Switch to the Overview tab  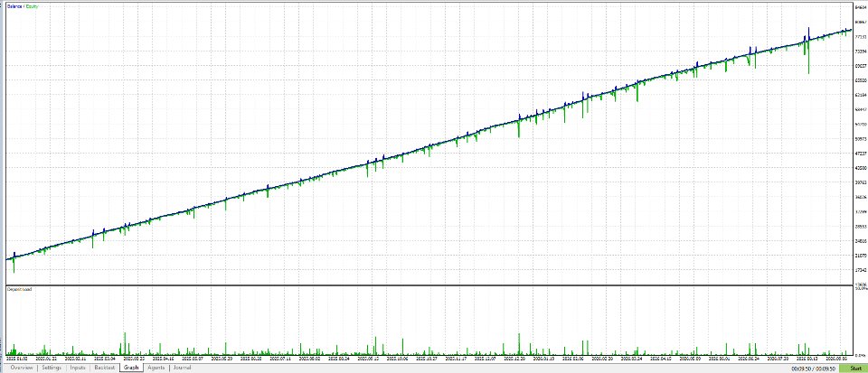click(21, 368)
